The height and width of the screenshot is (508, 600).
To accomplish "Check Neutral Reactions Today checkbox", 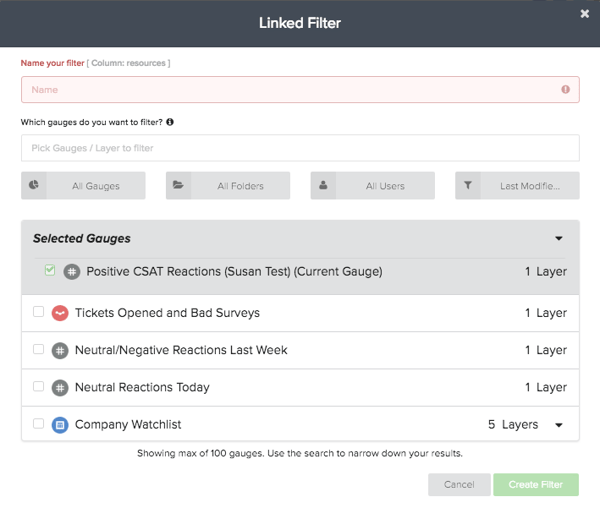I will 38,386.
